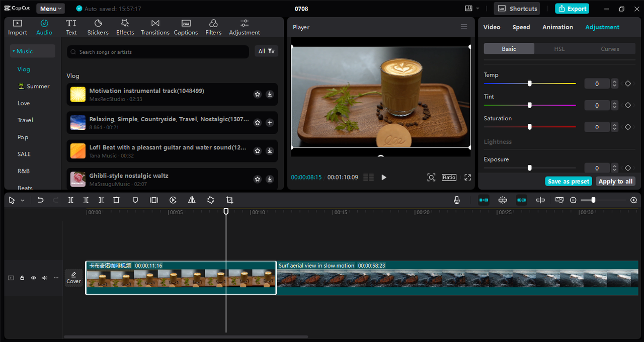Viewport: 644px width, 342px height.
Task: Add a keyframe for Saturation
Action: pyautogui.click(x=628, y=127)
